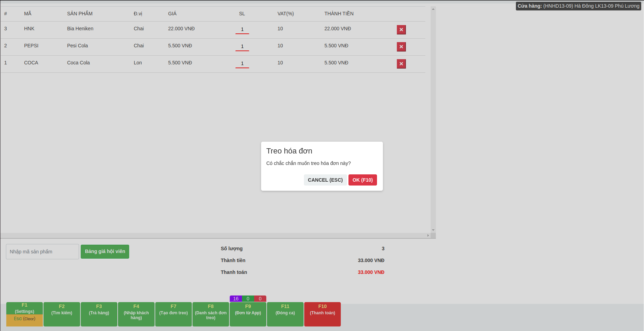Click F11 Đóng ca button
This screenshot has height=331, width=644.
(285, 314)
